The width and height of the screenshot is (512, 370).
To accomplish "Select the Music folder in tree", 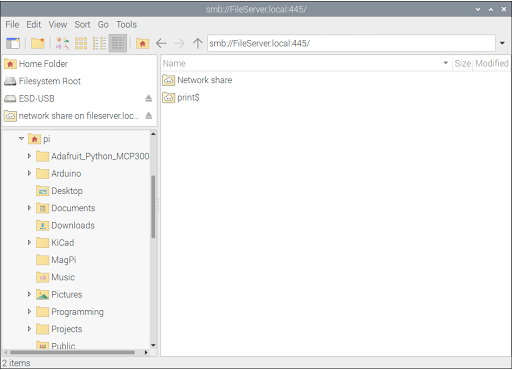I will (55, 277).
